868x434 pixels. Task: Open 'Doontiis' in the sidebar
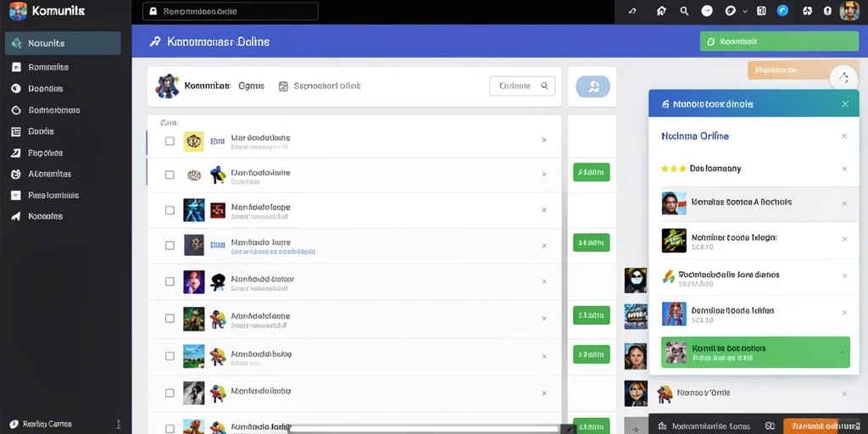pyautogui.click(x=46, y=88)
